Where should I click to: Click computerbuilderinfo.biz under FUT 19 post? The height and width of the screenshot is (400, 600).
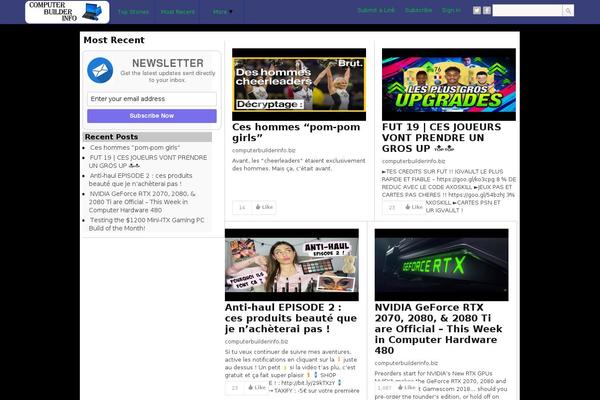tap(413, 161)
